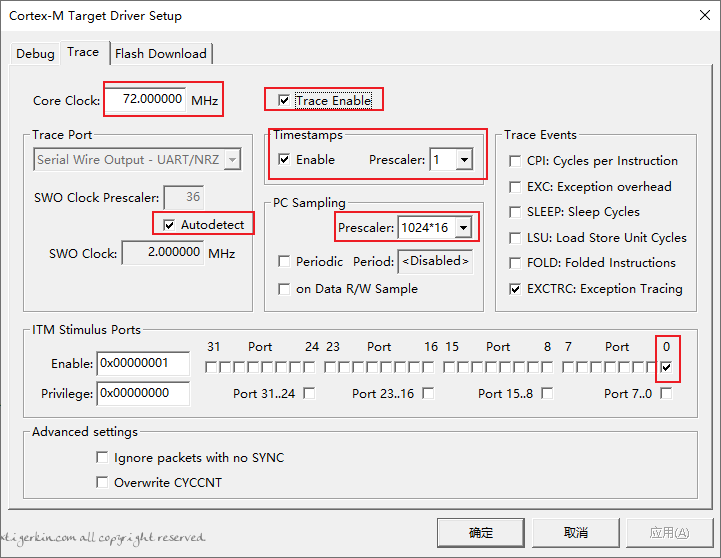
Task: Enable ITM stimulus port 15 checkbox
Action: tap(449, 367)
